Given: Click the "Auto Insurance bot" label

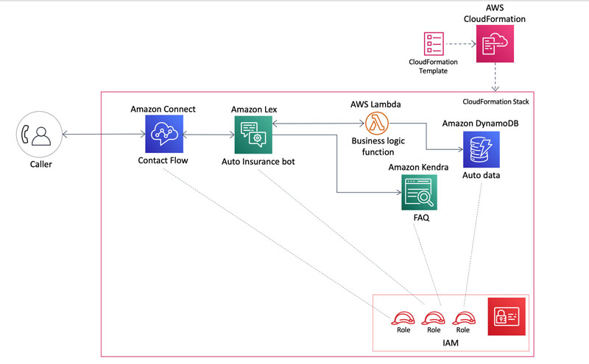Looking at the screenshot, I should tap(258, 161).
